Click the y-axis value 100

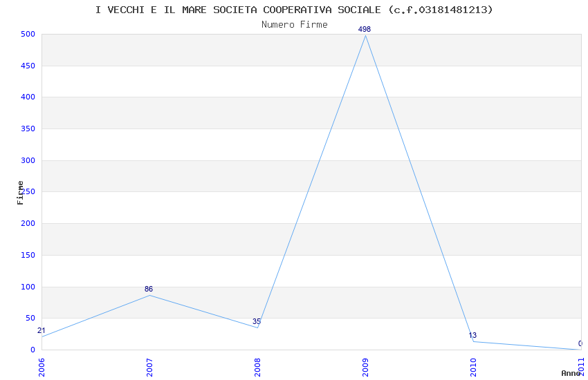(x=28, y=287)
